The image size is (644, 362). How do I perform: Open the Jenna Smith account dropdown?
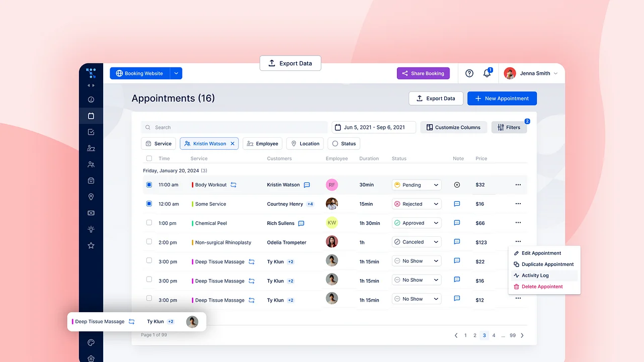pyautogui.click(x=532, y=73)
